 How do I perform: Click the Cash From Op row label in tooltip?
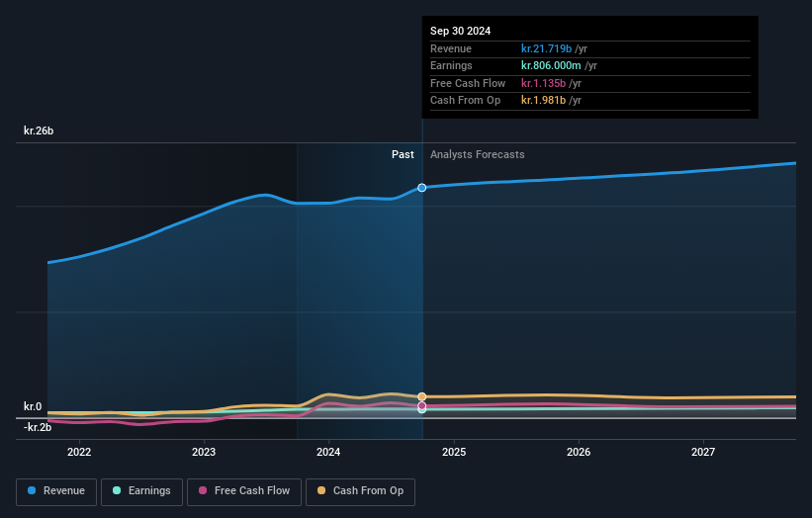pyautogui.click(x=465, y=101)
